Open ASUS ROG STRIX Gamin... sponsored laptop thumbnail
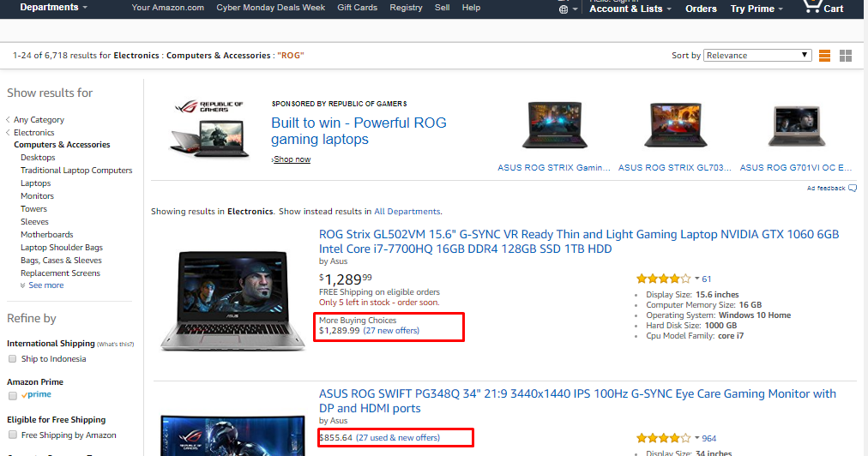The height and width of the screenshot is (456, 868). [554, 125]
